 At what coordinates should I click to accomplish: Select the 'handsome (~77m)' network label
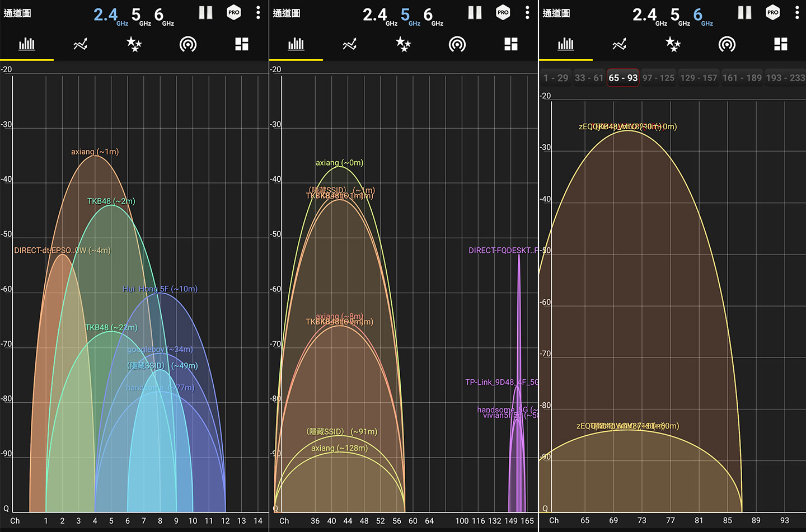pos(160,388)
